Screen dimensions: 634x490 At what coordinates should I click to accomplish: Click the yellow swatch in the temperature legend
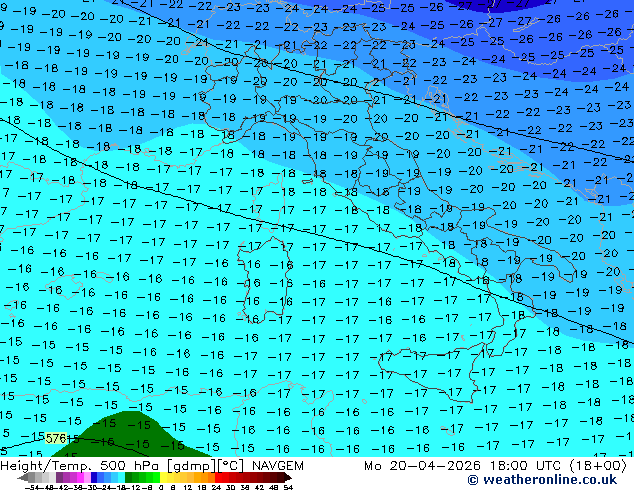pyautogui.click(x=163, y=477)
